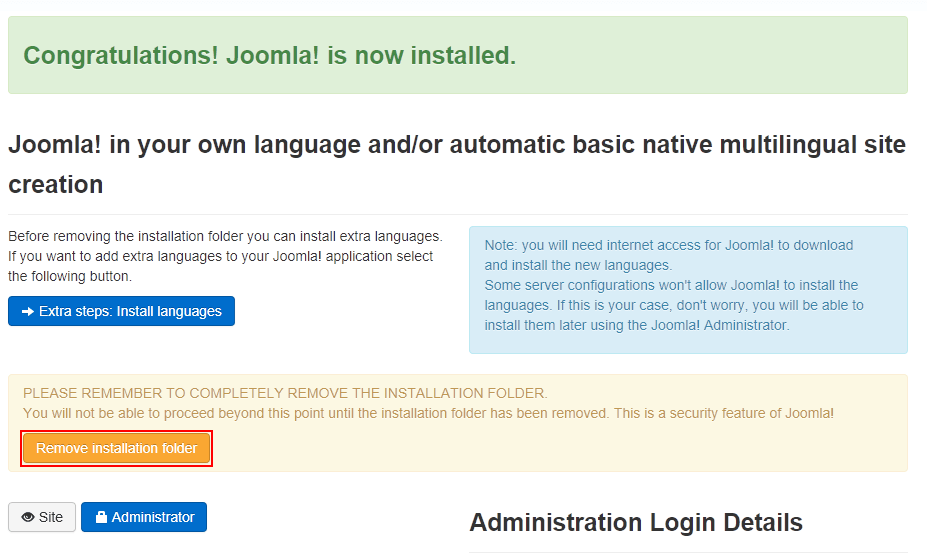Viewport: 927px width, 554px height.
Task: Click the multilingual site creation heading
Action: (x=457, y=164)
